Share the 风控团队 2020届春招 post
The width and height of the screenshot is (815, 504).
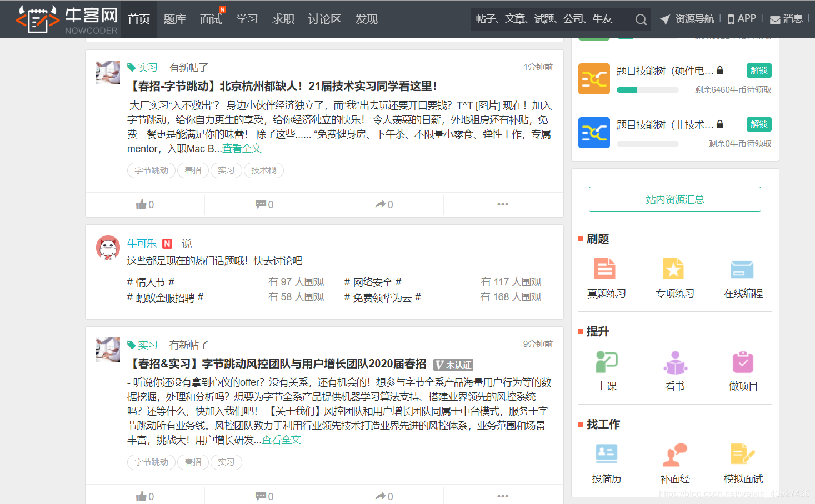click(x=384, y=496)
